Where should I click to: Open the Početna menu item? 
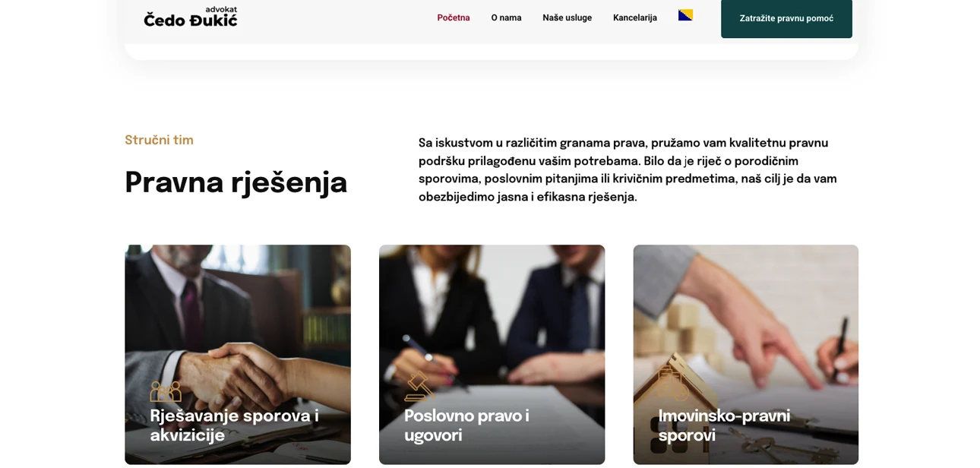click(454, 17)
